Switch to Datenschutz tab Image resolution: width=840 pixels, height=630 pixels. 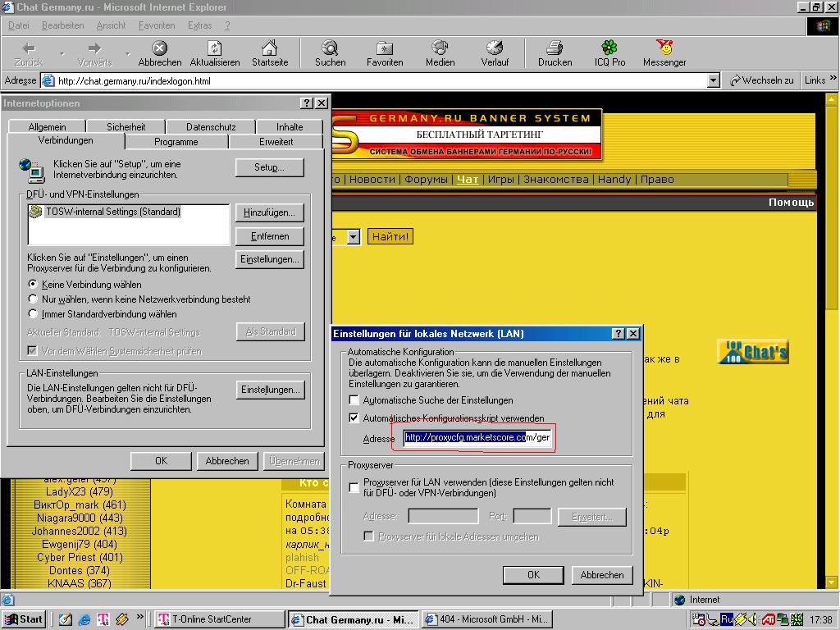coord(211,127)
